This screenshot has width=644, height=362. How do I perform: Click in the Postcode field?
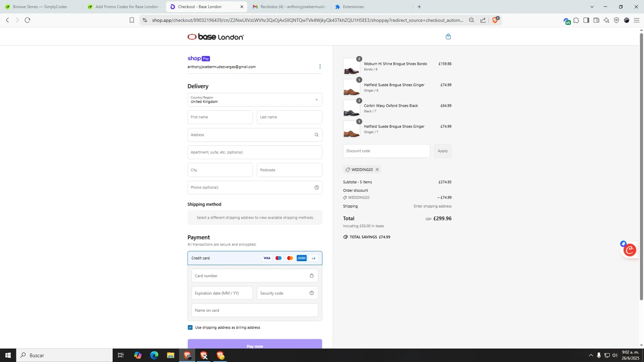point(289,170)
